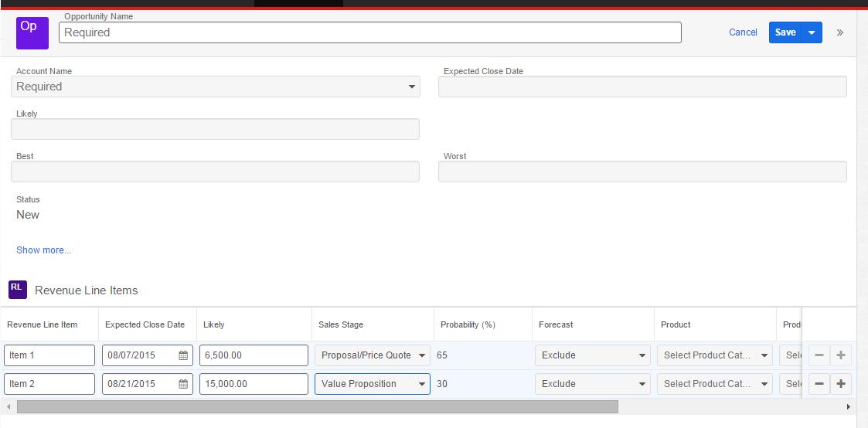Click the Item 1 name input
The height and width of the screenshot is (428, 868).
pos(49,355)
